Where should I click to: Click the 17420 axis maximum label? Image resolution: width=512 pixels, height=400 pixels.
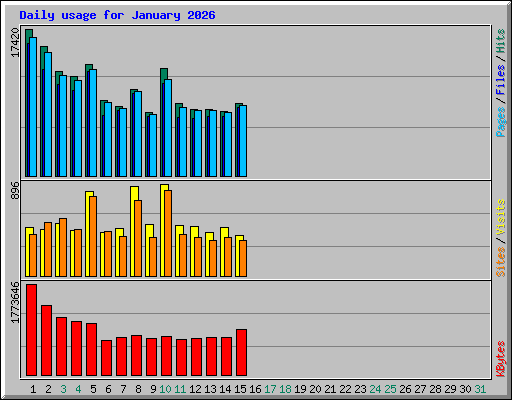pos(15,42)
